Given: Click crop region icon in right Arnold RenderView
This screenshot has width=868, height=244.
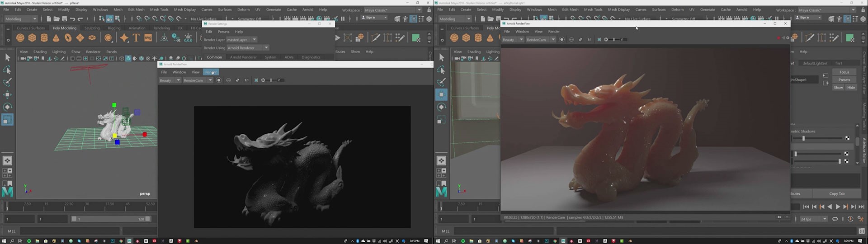Looking at the screenshot, I should pyautogui.click(x=599, y=39).
